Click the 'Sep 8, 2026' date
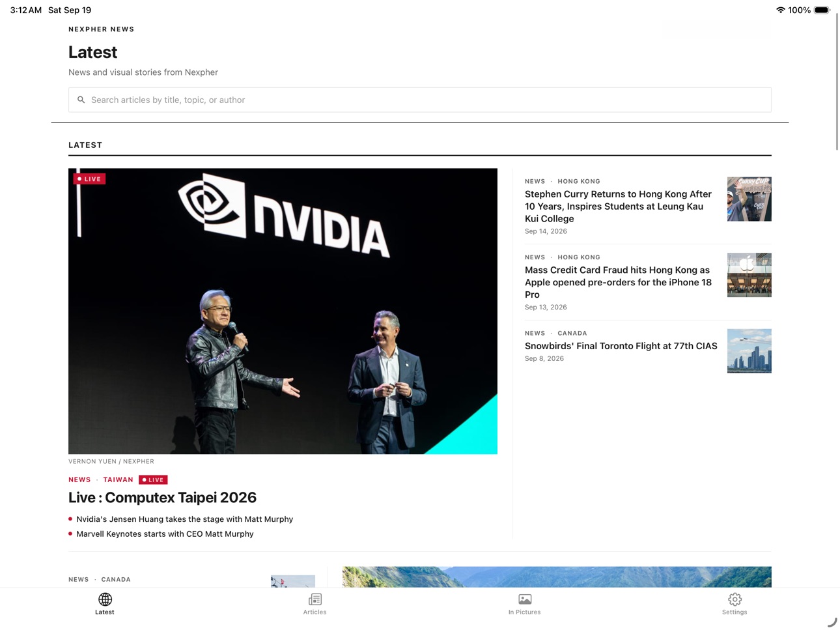Image resolution: width=840 pixels, height=630 pixels. (x=544, y=358)
